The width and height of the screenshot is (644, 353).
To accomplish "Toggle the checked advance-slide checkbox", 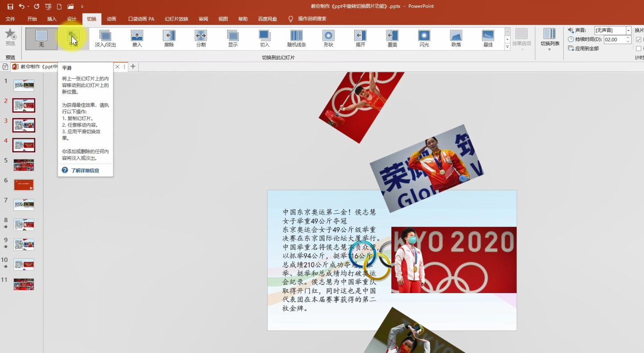I will click(x=639, y=40).
